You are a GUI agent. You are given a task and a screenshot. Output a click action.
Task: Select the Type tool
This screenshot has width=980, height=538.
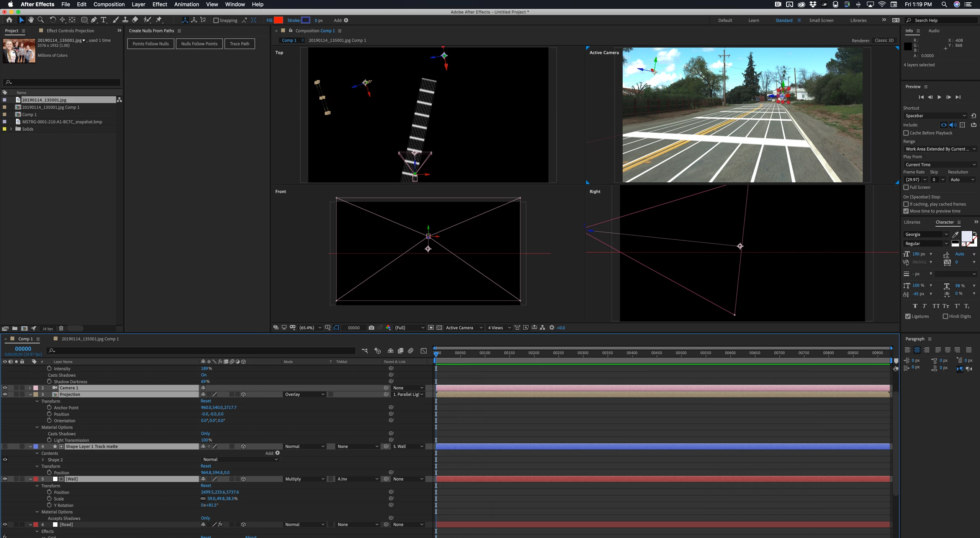pyautogui.click(x=103, y=20)
